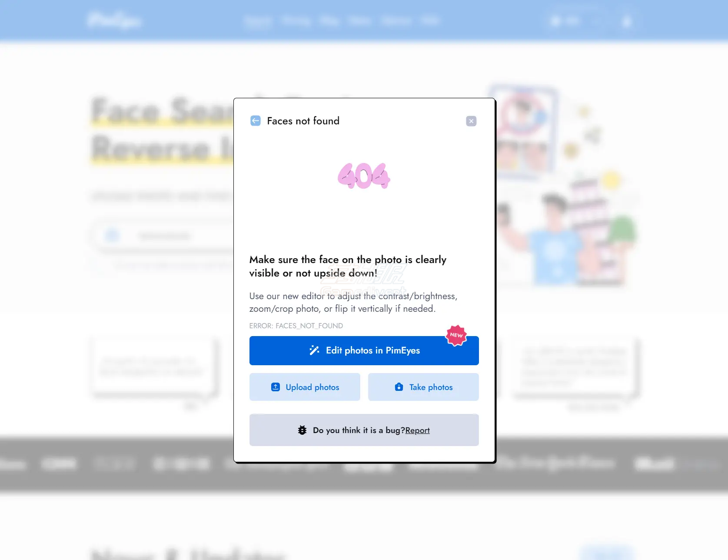Click the first blurred navigation menu item
The image size is (728, 560).
tap(258, 21)
